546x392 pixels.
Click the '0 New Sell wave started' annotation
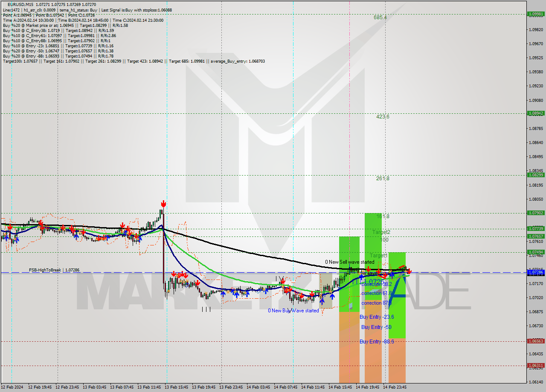click(349, 262)
